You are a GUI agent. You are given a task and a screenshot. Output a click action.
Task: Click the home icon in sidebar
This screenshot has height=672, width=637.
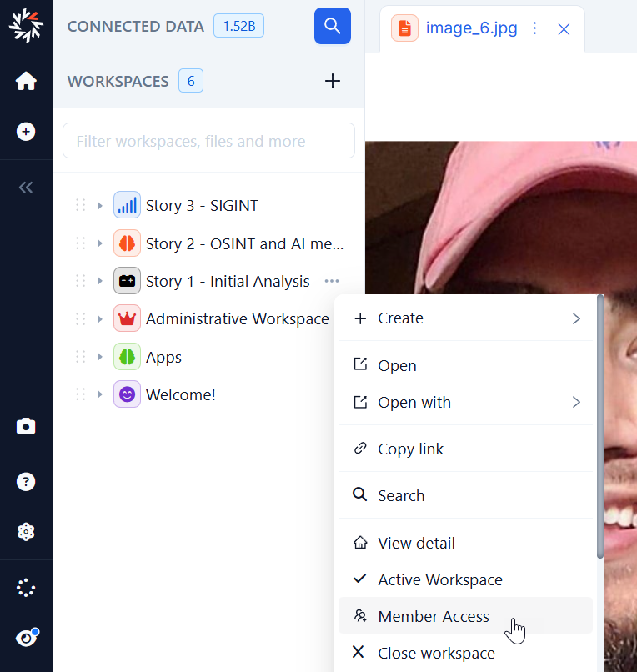[x=26, y=81]
